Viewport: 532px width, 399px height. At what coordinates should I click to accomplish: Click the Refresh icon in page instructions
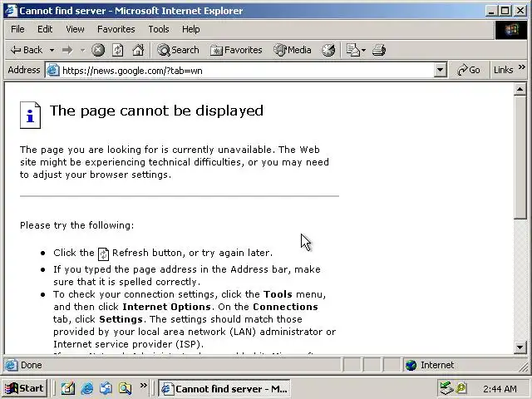pyautogui.click(x=103, y=254)
